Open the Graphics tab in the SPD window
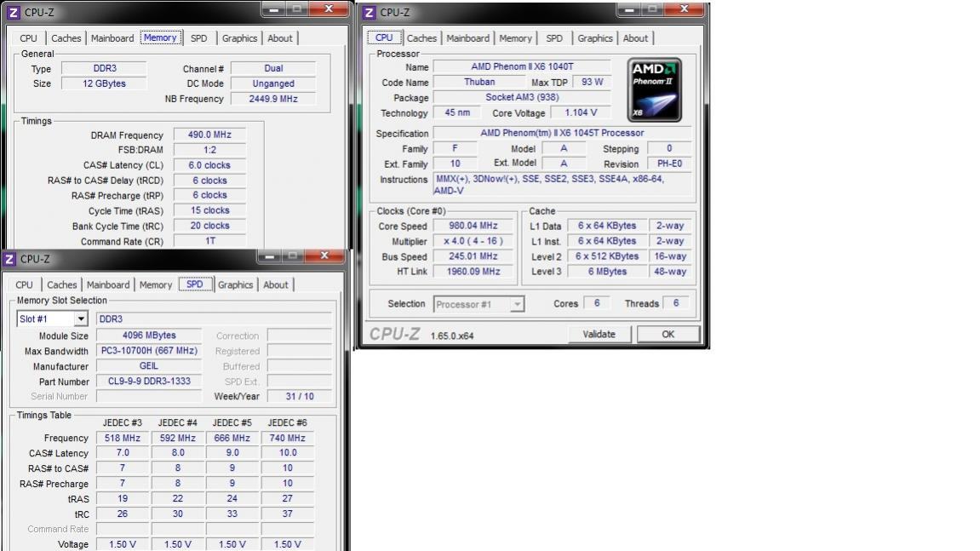980x551 pixels. coord(236,284)
